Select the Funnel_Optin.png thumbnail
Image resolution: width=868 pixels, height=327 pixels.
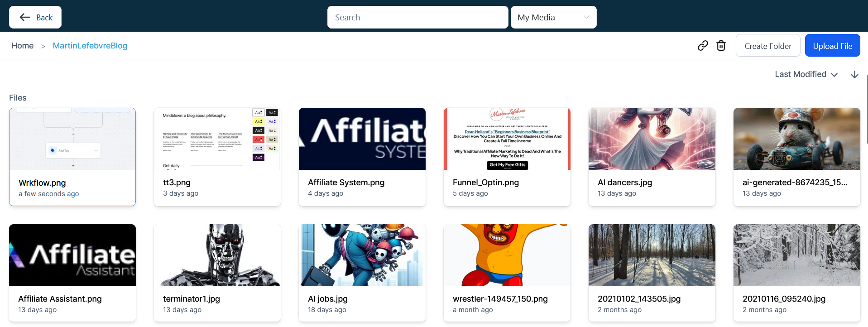[507, 139]
